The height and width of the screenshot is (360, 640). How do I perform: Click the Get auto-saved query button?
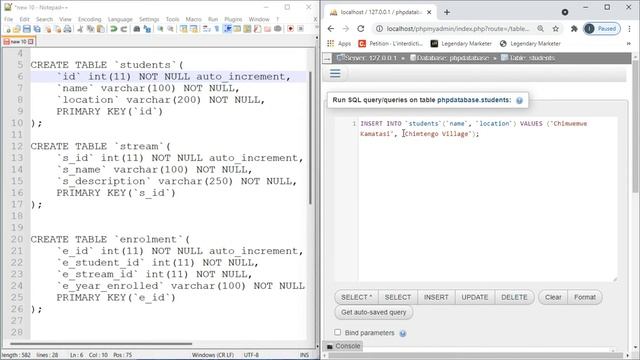(373, 312)
